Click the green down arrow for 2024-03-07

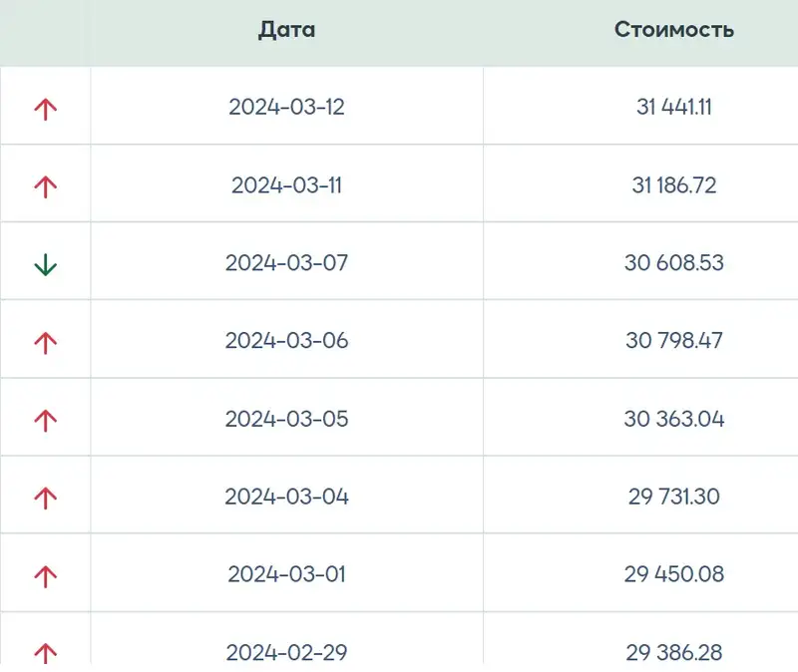(46, 264)
